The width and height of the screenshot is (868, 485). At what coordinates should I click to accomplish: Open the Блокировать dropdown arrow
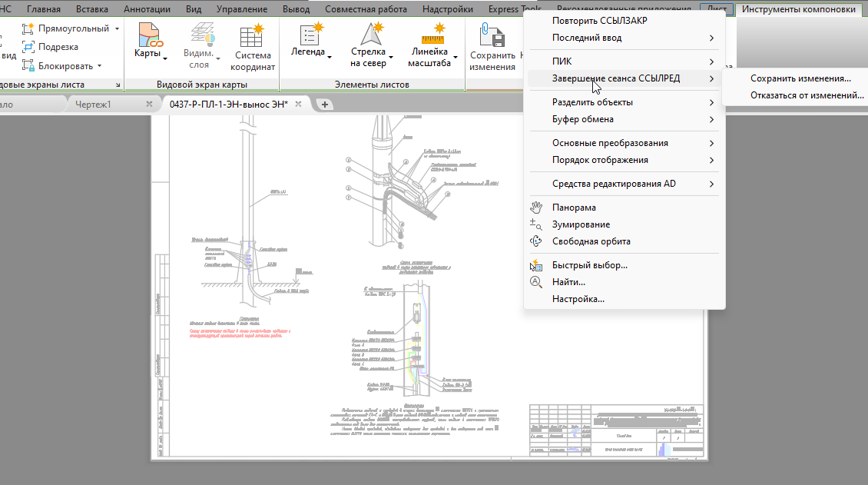coord(100,66)
